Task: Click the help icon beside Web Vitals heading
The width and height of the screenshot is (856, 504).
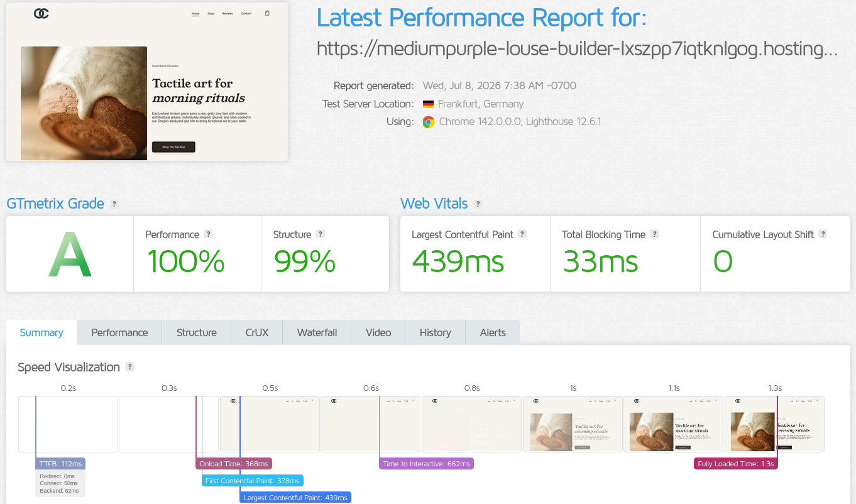Action: (x=478, y=204)
